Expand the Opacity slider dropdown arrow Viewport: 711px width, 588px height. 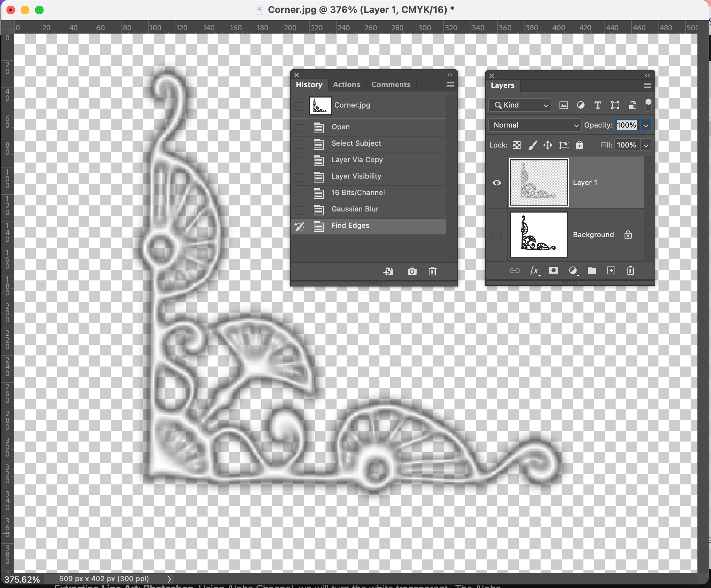coord(646,125)
